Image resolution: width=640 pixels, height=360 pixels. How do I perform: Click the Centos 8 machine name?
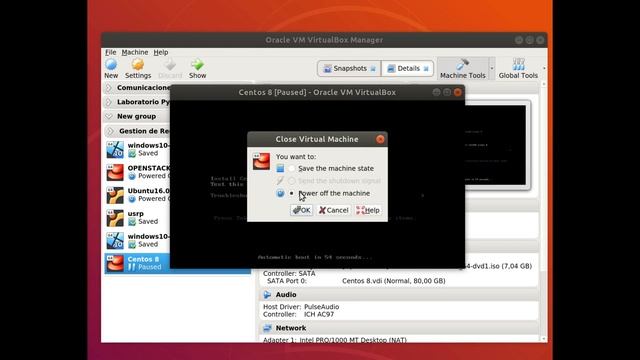(143, 259)
